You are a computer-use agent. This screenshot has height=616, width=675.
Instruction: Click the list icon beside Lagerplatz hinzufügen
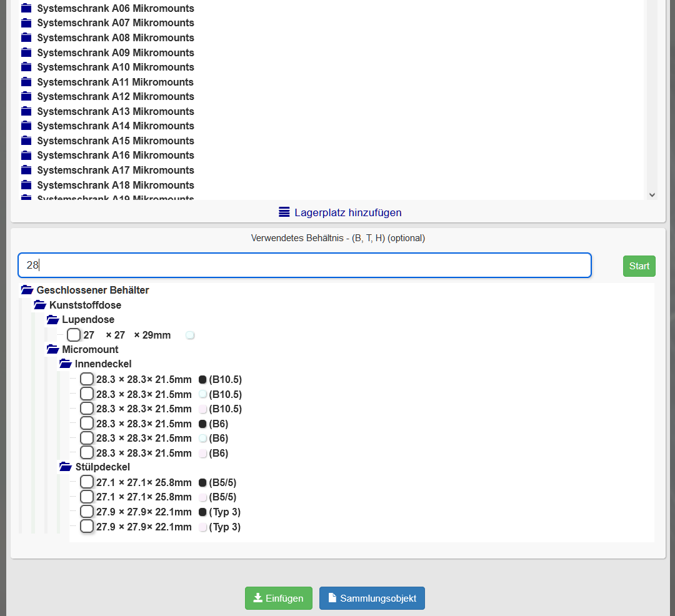(284, 212)
